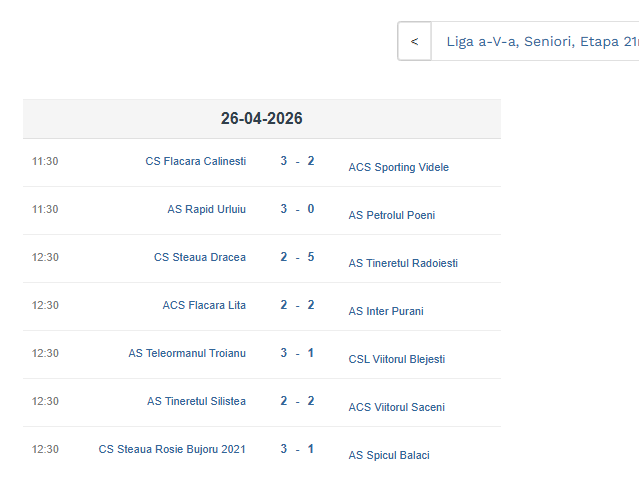This screenshot has height=489, width=639.
Task: Open AS Teleormanul Troianu team page
Action: tap(186, 353)
